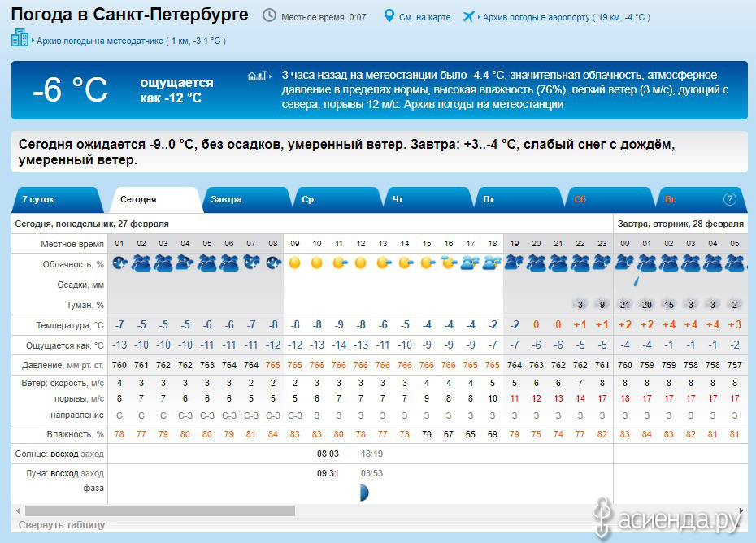Open Архив погоды на метеодатчике link

[131, 41]
